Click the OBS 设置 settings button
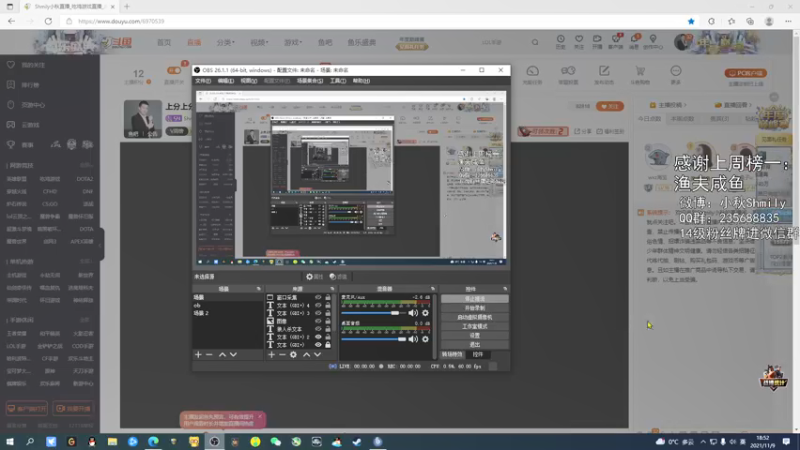Screen dimensions: 800x450 [x=474, y=336]
